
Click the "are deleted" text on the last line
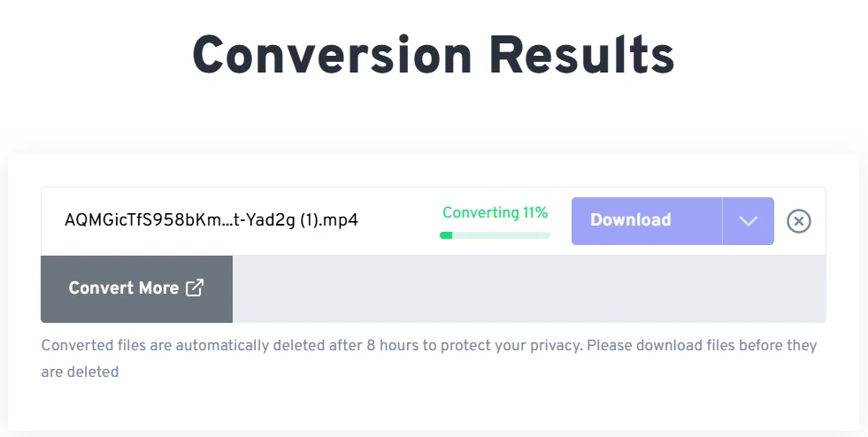coord(80,372)
